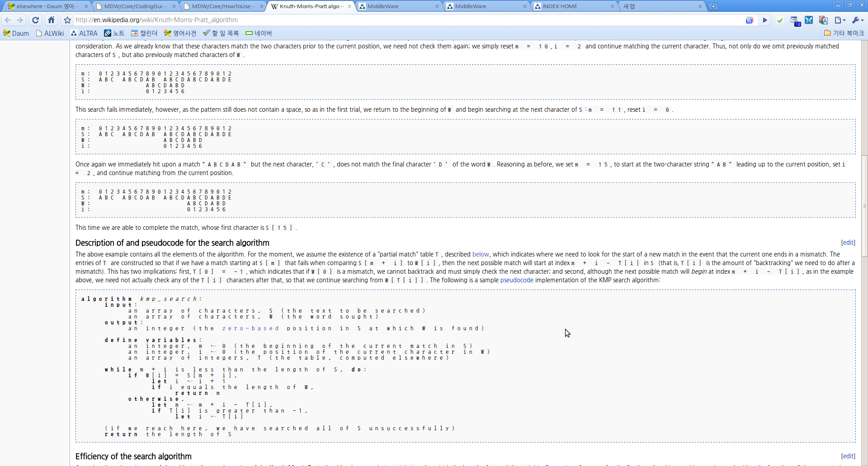This screenshot has width=868, height=466.
Task: Open the ALTRA bookmark
Action: point(84,33)
